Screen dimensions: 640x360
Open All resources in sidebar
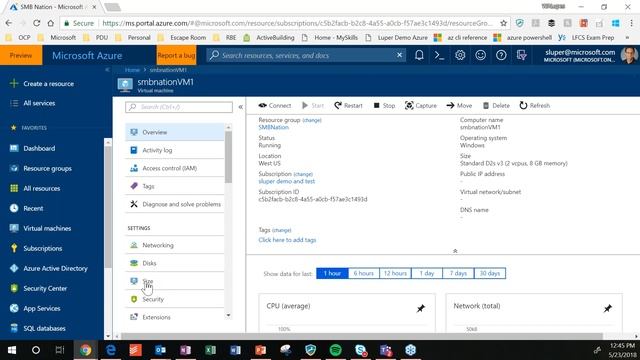coord(42,188)
